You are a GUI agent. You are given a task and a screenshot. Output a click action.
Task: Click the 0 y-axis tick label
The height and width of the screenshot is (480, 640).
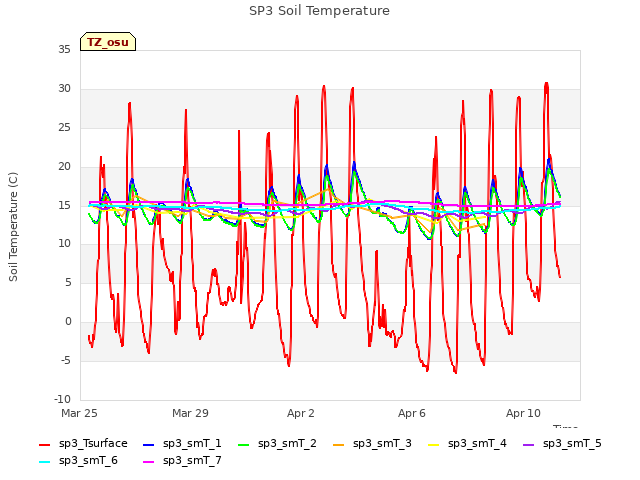pos(68,322)
